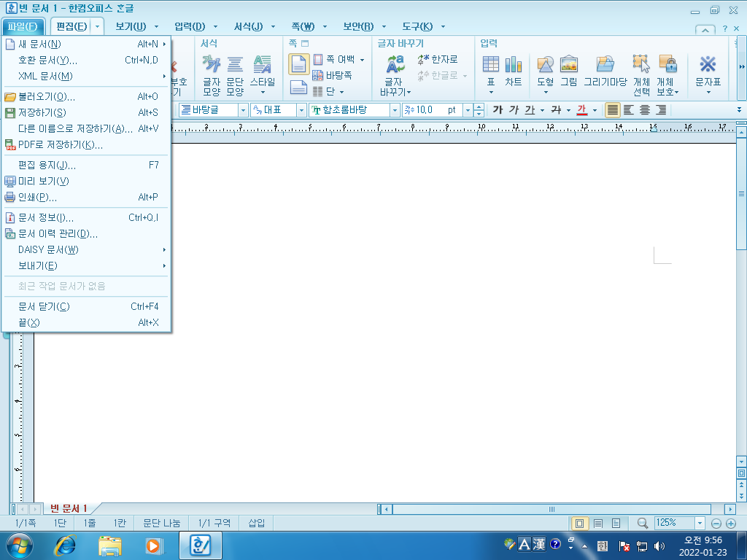Open the 문단 모양 paragraph format tool

[x=235, y=75]
